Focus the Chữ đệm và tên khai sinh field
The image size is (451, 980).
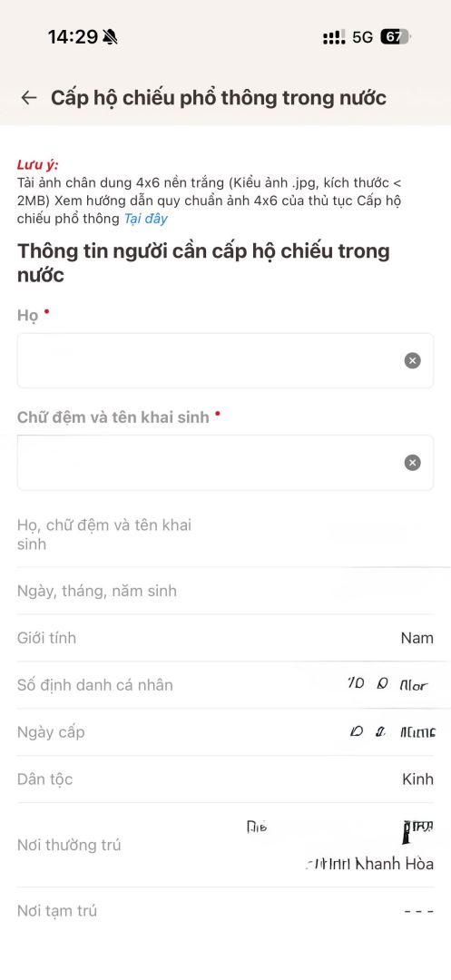(x=225, y=463)
